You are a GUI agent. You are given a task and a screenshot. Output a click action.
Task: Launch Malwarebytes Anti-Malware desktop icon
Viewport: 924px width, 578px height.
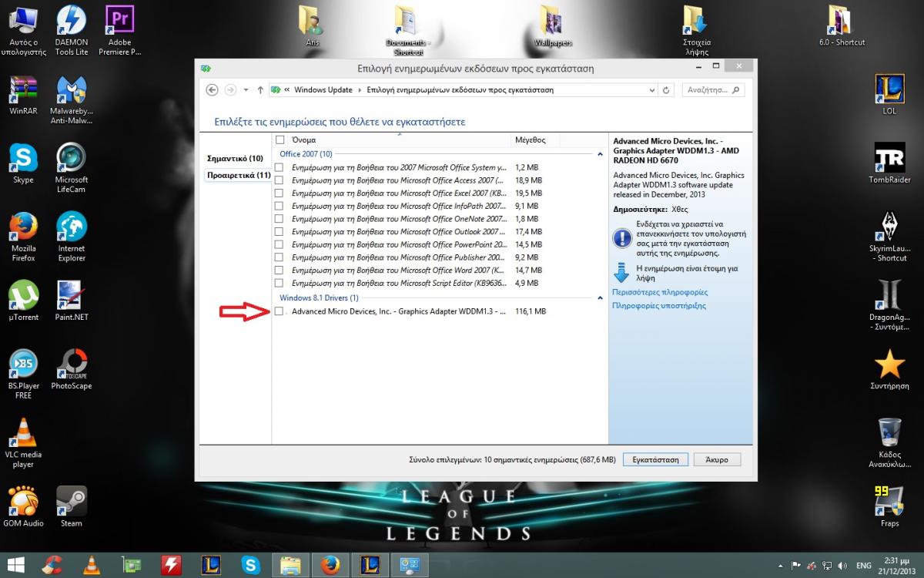coord(71,100)
